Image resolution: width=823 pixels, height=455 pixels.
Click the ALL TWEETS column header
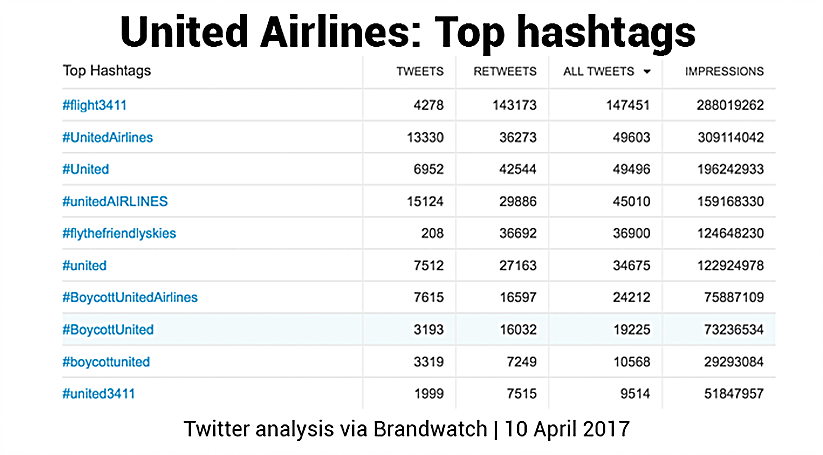598,72
